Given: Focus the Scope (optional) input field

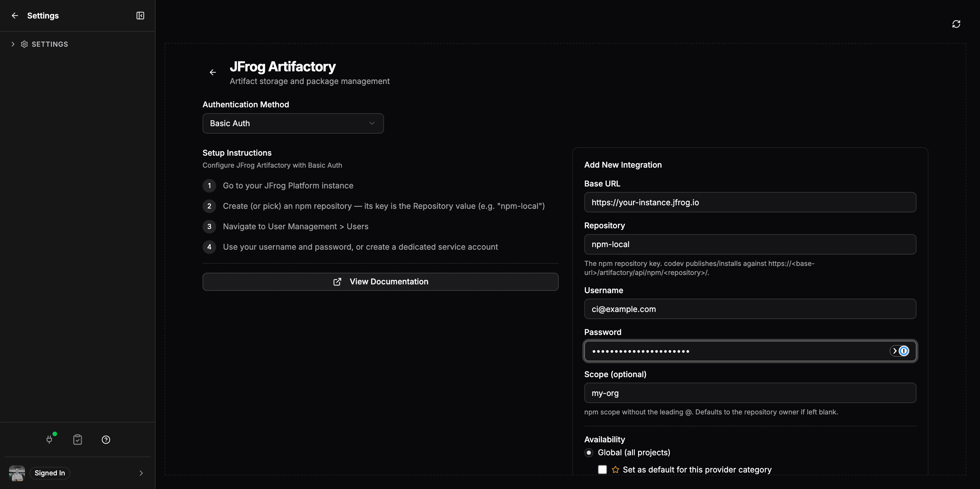Looking at the screenshot, I should 750,393.
